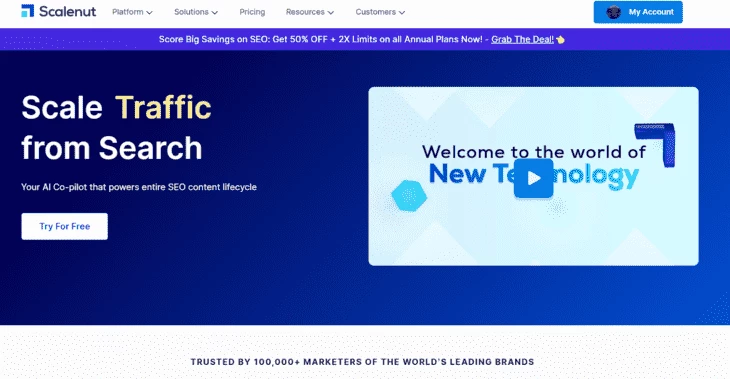Click the Scalenut wordmark text
The width and height of the screenshot is (730, 379).
(68, 12)
